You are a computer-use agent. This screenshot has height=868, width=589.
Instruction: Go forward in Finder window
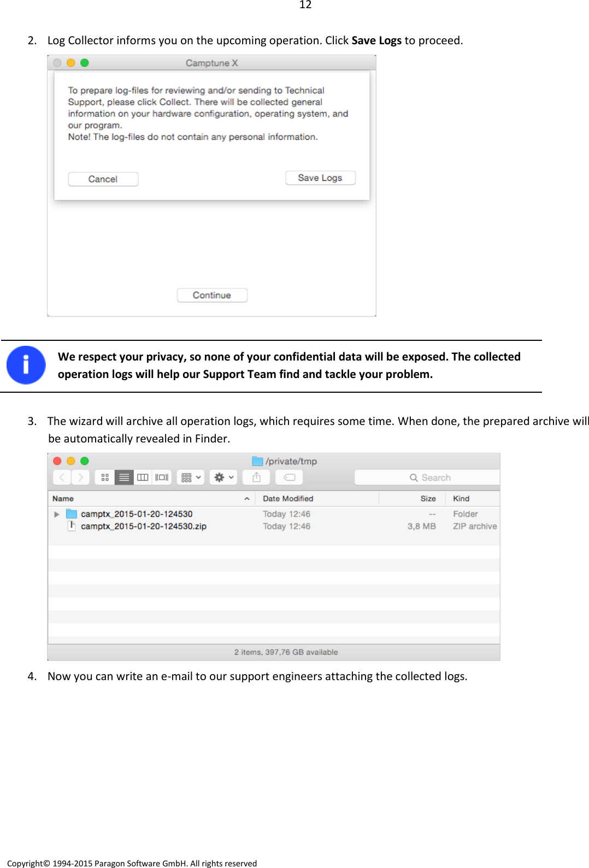80,477
